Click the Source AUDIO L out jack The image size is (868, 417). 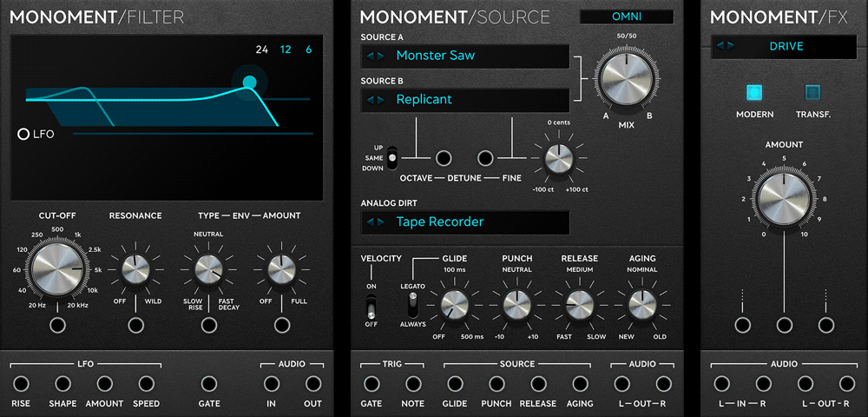click(x=621, y=384)
